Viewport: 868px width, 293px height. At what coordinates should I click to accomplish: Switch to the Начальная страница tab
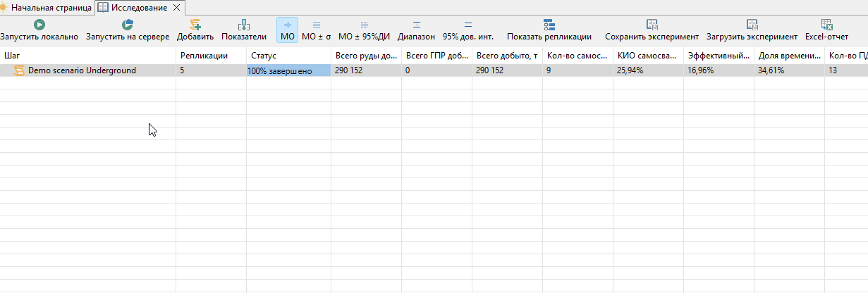[46, 8]
